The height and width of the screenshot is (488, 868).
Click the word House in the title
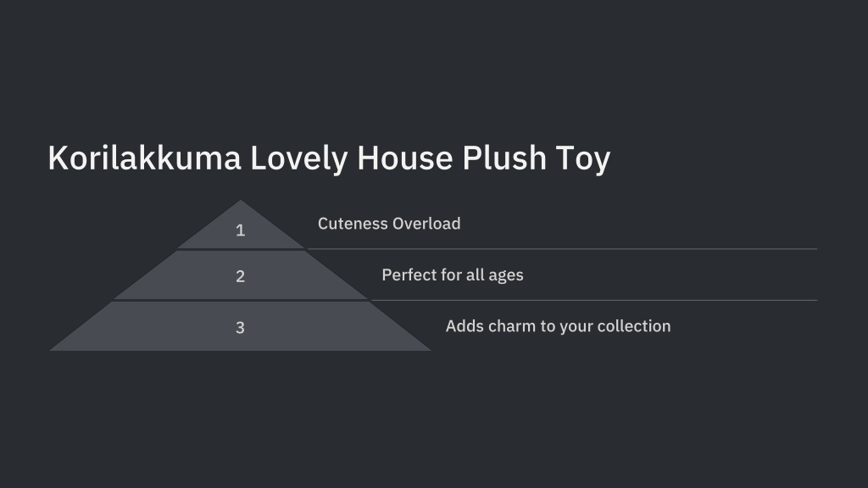405,158
